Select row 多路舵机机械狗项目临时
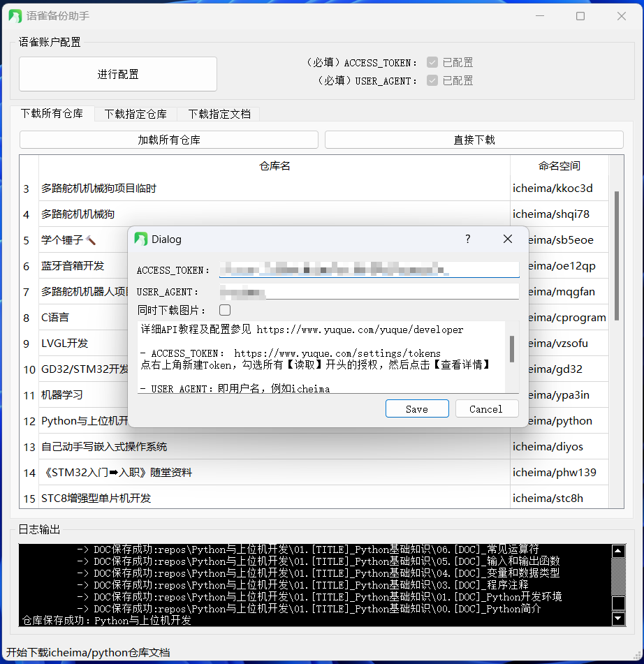Screen dimensions: 644x664 pos(274,189)
